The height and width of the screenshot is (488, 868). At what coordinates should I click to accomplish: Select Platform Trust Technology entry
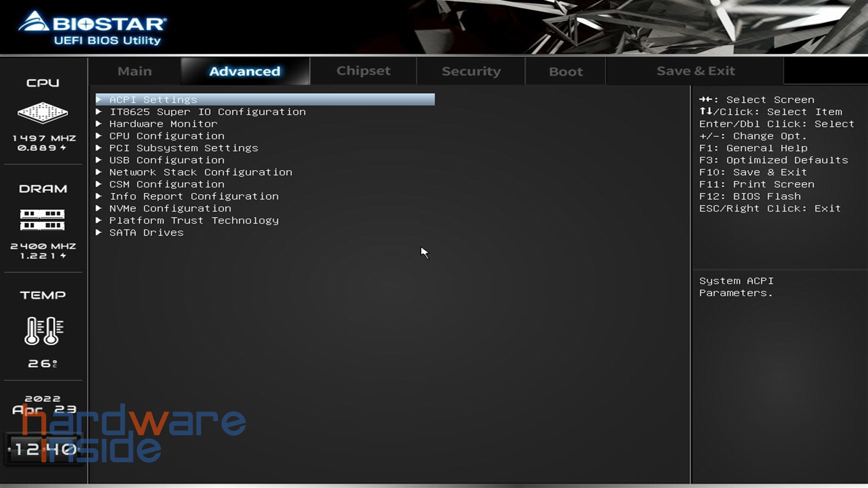coord(194,221)
